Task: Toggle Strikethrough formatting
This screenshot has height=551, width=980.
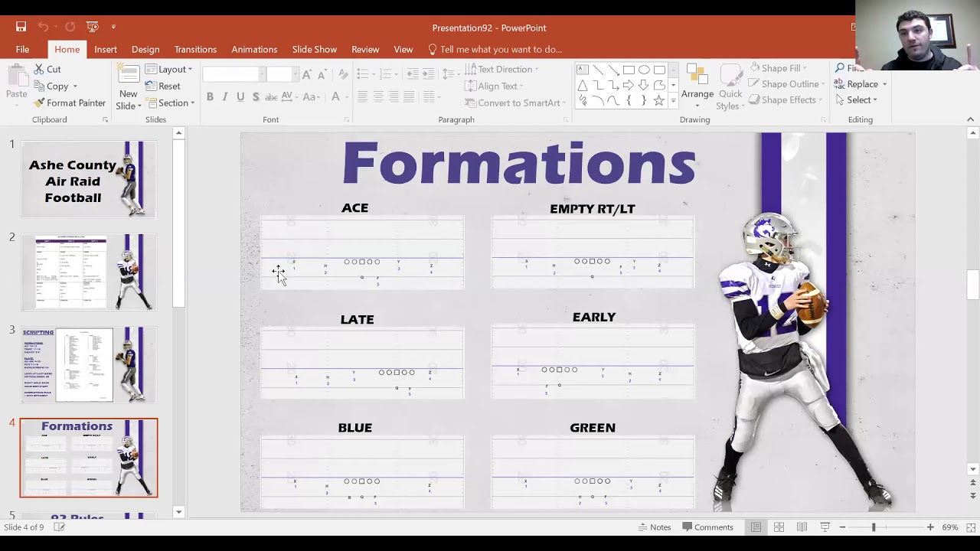Action: 271,96
